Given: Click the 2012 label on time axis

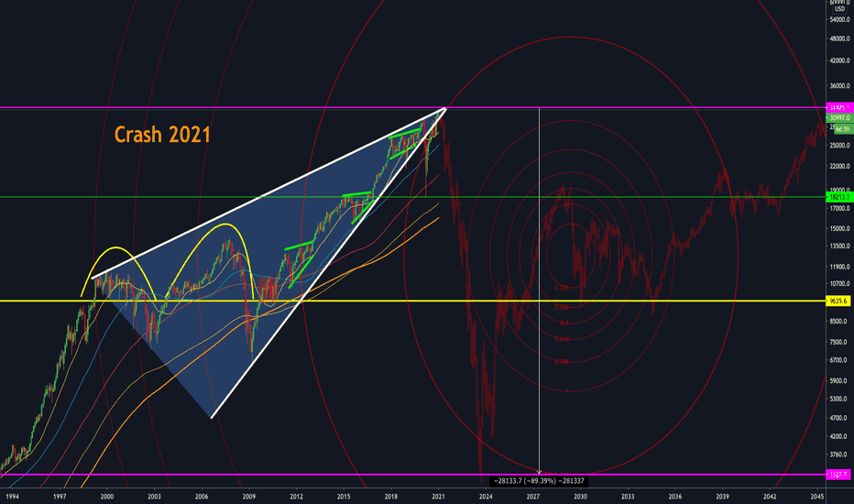Looking at the screenshot, I should (x=296, y=497).
